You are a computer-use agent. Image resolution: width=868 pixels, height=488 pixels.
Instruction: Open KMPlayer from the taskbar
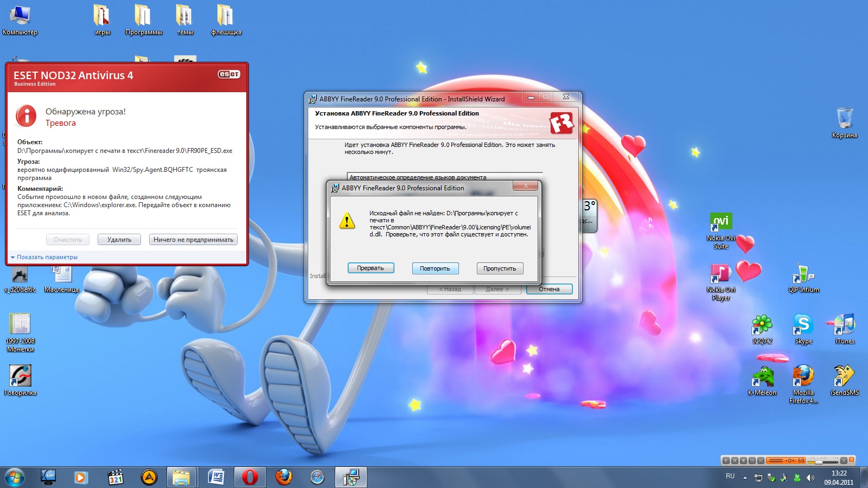pos(48,477)
